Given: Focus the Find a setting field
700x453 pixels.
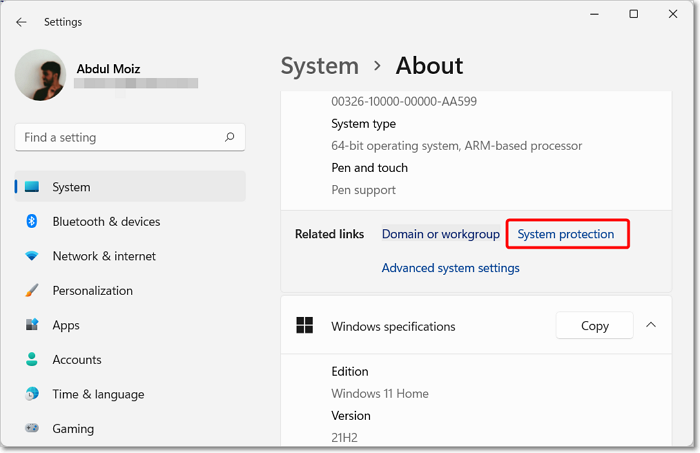Looking at the screenshot, I should [x=130, y=137].
